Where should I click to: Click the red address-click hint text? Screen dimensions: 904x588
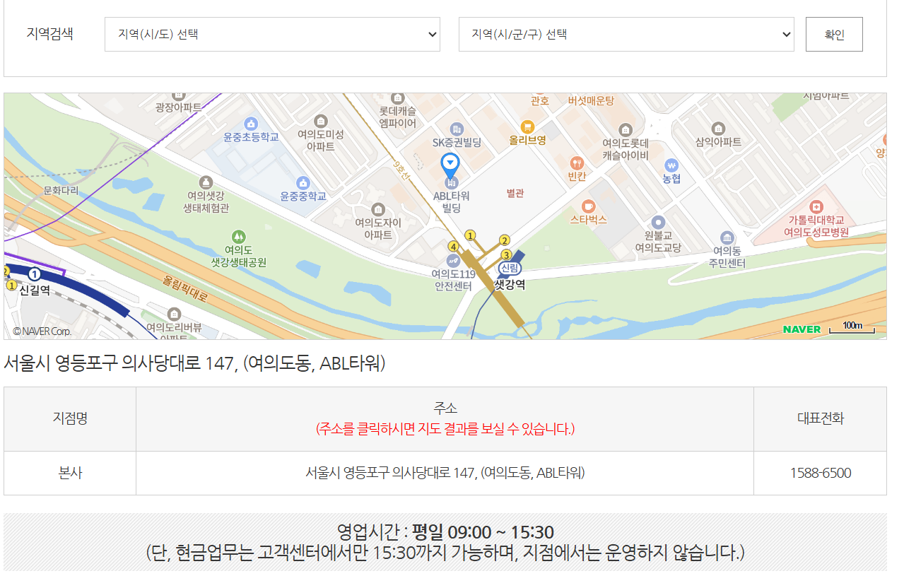click(x=445, y=428)
